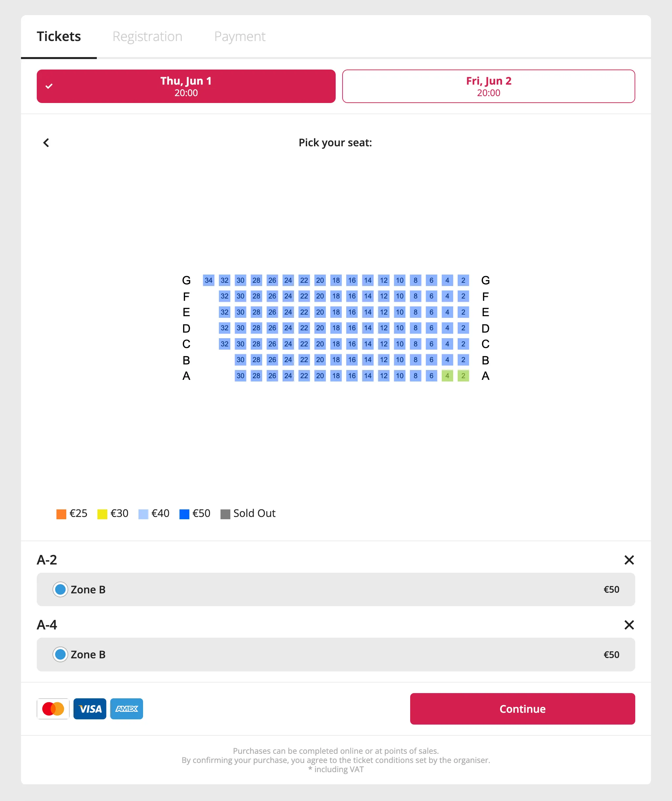Screen dimensions: 672x801
Task: Open the Tickets tab
Action: pos(59,37)
